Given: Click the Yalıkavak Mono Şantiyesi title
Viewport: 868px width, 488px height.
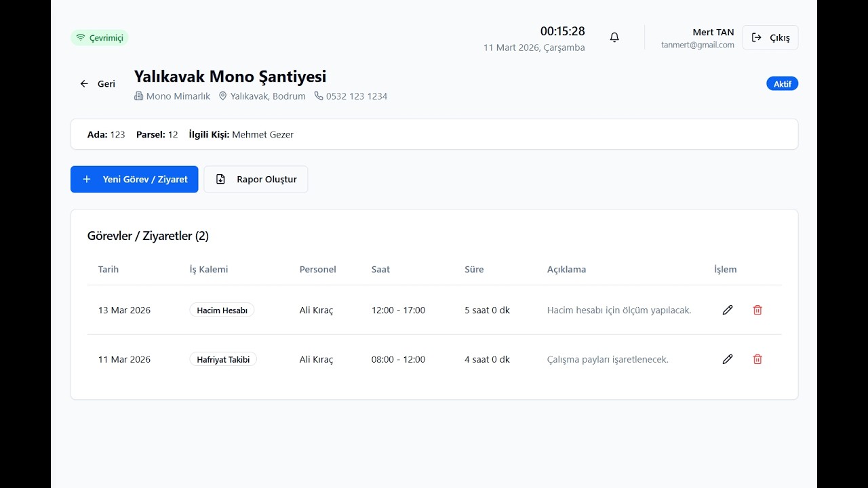Looking at the screenshot, I should click(x=231, y=77).
